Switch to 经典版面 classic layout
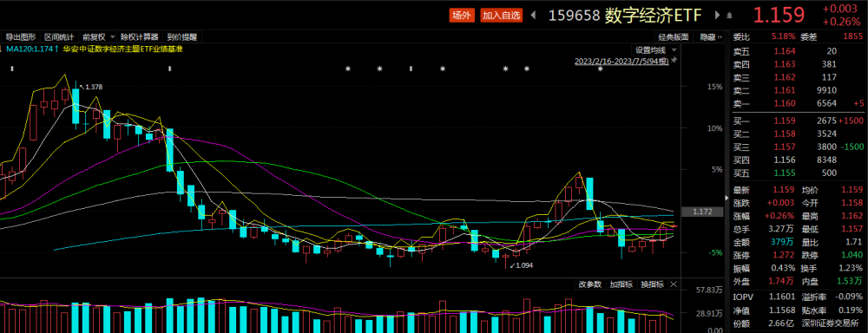 [674, 37]
